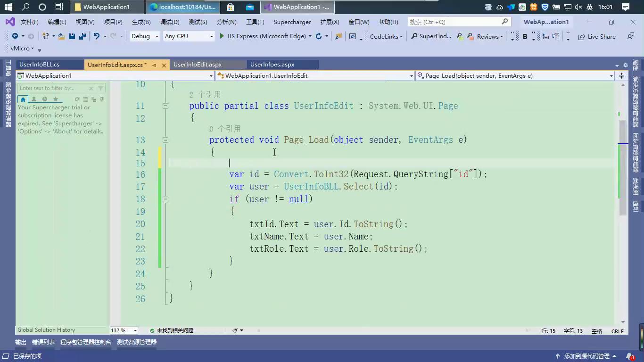
Task: Click the split editor icon right of member dropdown
Action: [621, 75]
